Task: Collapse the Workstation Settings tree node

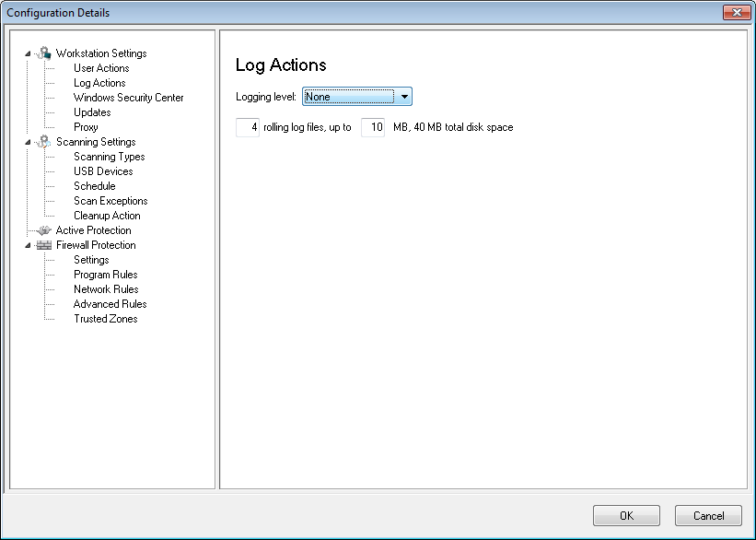Action: tap(28, 53)
